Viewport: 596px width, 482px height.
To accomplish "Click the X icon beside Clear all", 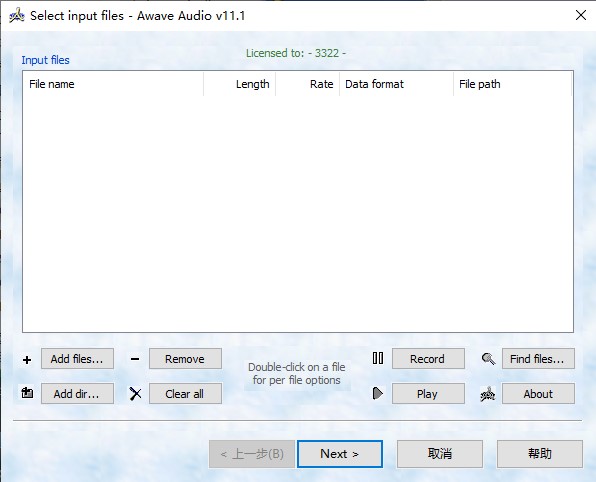I will [135, 393].
